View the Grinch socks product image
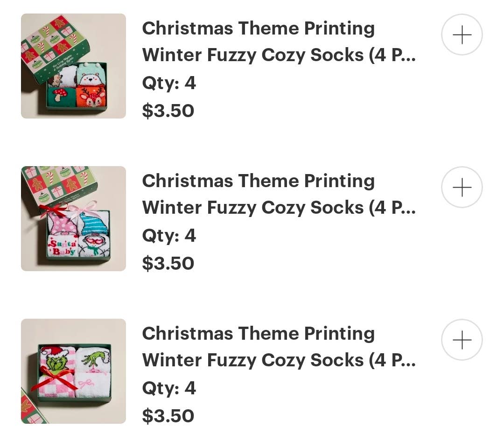The width and height of the screenshot is (504, 448). point(73,371)
